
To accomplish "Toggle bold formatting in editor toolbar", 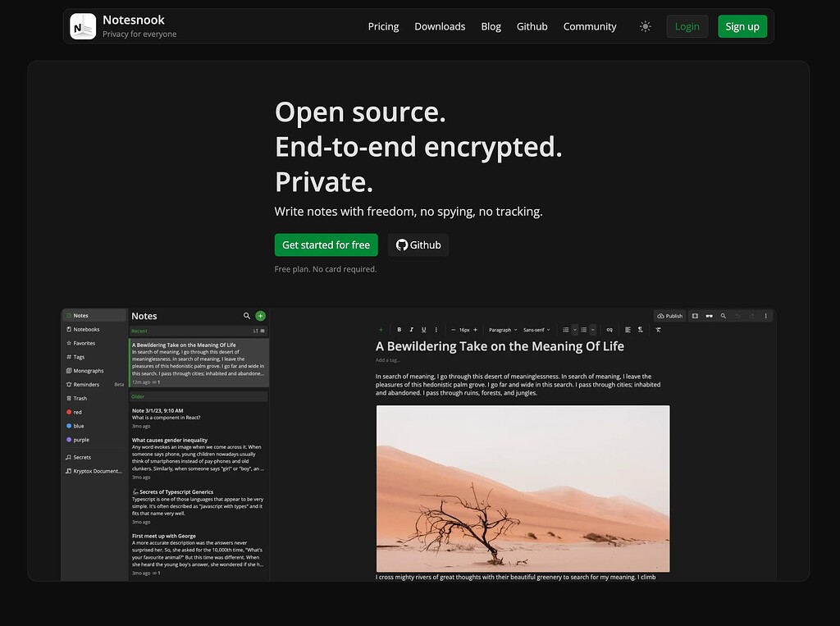I will point(399,330).
